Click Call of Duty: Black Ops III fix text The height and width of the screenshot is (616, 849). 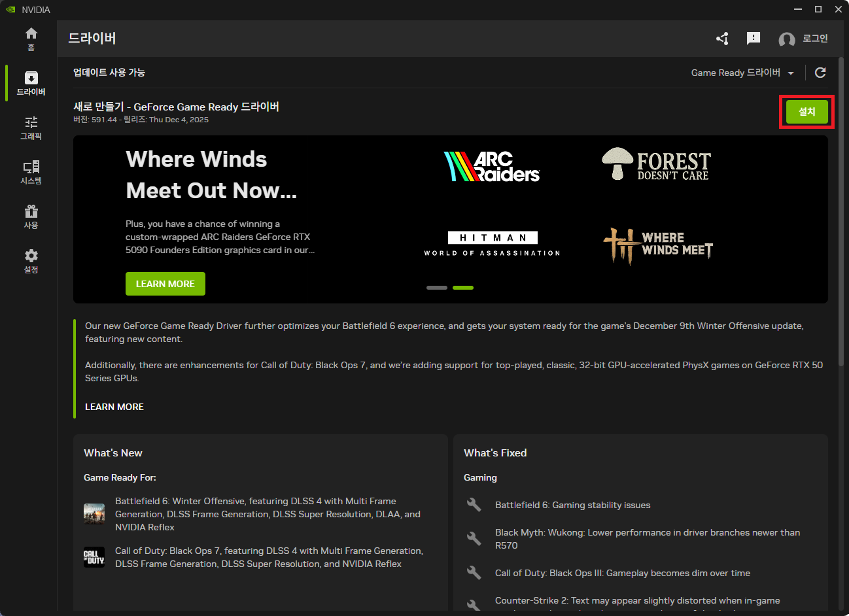(x=623, y=573)
